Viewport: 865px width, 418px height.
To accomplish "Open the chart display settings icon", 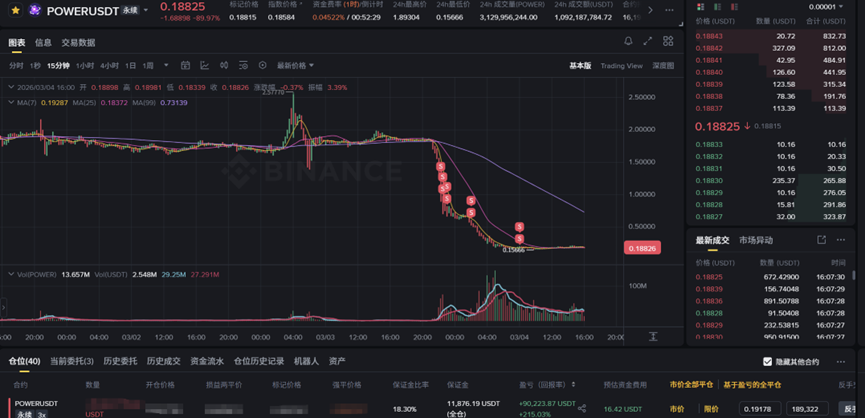I will coord(243,65).
